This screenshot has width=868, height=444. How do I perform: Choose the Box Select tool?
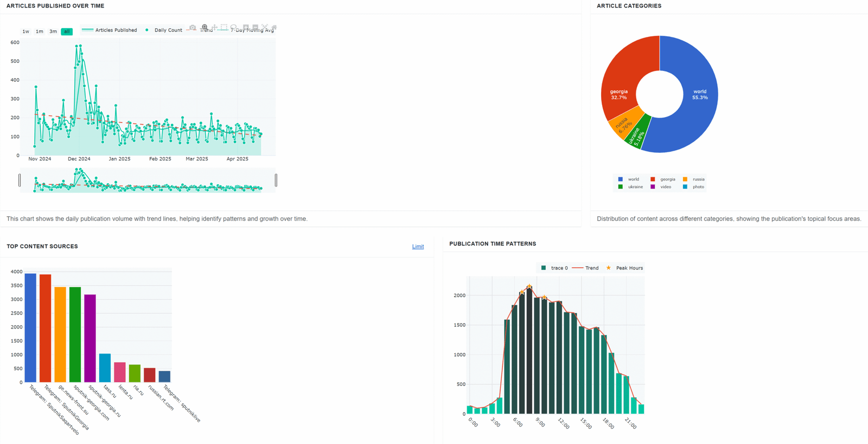(x=224, y=27)
